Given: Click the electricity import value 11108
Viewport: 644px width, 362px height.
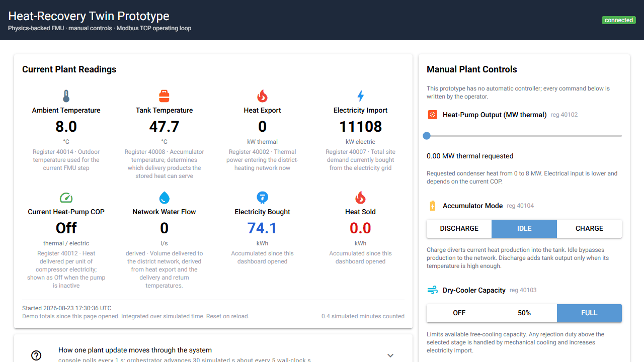Looking at the screenshot, I should [360, 126].
